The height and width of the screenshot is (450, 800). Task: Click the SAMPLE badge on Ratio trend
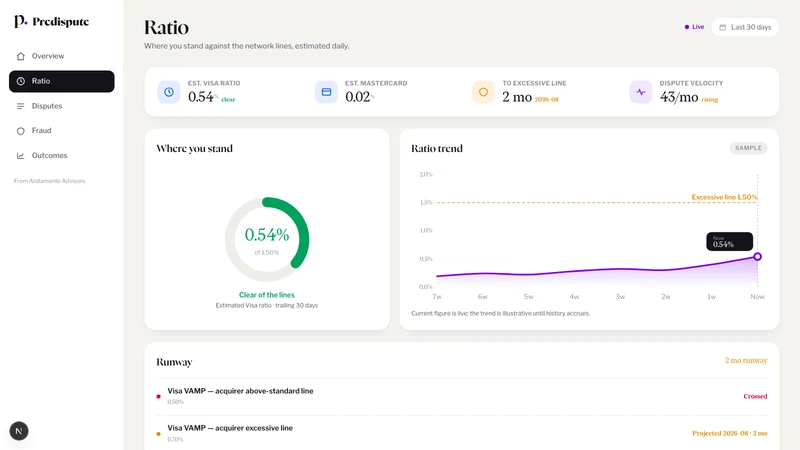[x=748, y=148]
